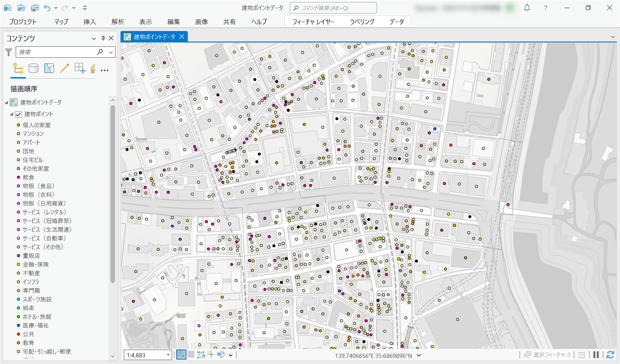Click the コマンド検索 command search box
The height and width of the screenshot is (364, 620).
[x=333, y=8]
